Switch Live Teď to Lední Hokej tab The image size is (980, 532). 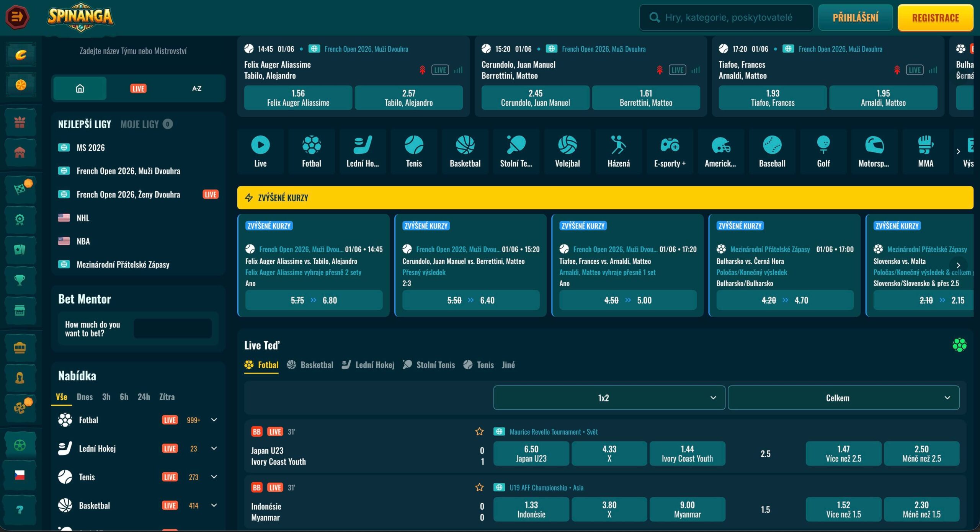pos(368,365)
